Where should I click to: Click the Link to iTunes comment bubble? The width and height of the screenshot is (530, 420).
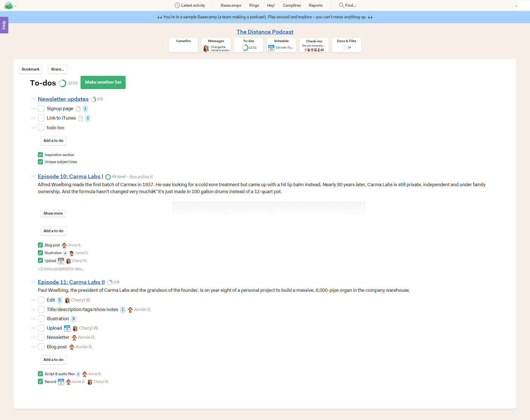(x=88, y=118)
